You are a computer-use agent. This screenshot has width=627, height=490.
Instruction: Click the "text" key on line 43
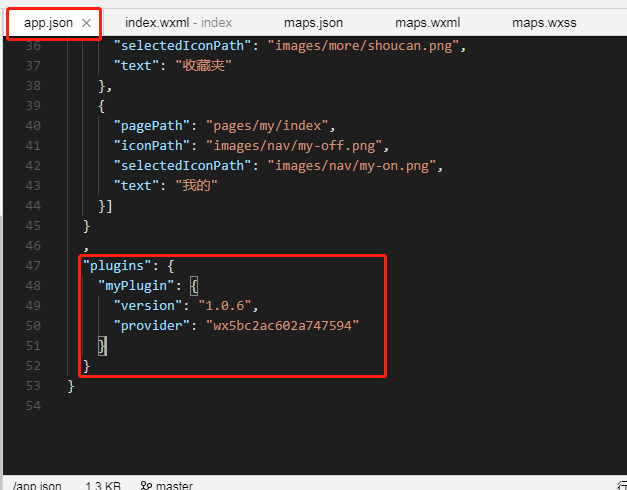click(x=136, y=186)
